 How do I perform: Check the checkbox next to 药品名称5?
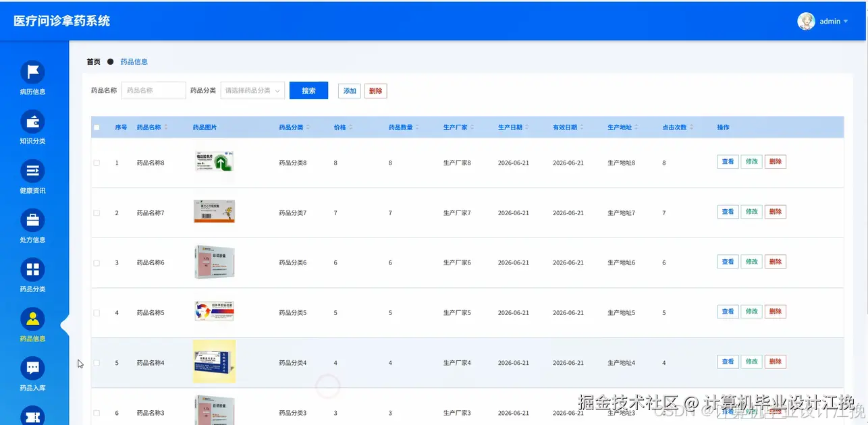(x=96, y=312)
